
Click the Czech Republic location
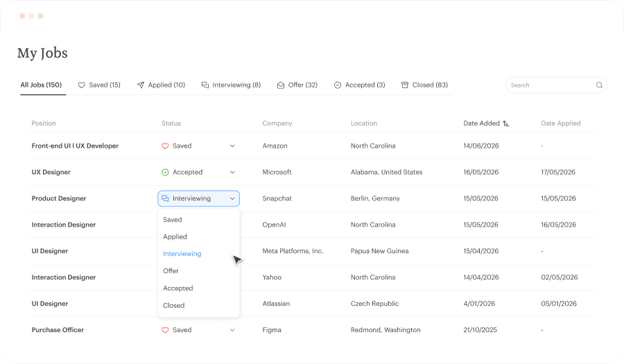coord(374,304)
